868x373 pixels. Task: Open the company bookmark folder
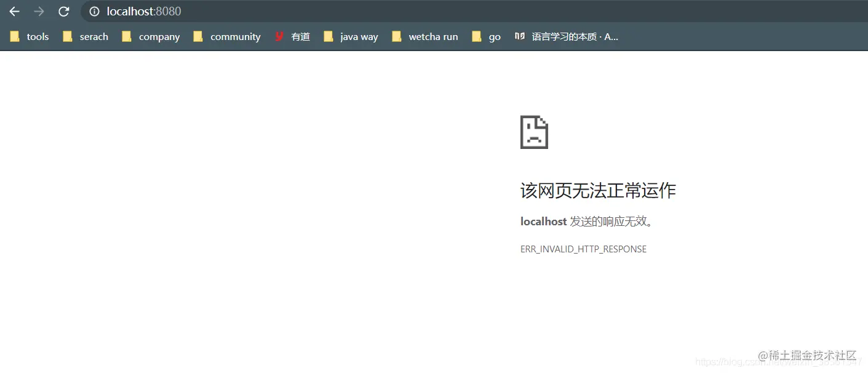click(x=159, y=36)
